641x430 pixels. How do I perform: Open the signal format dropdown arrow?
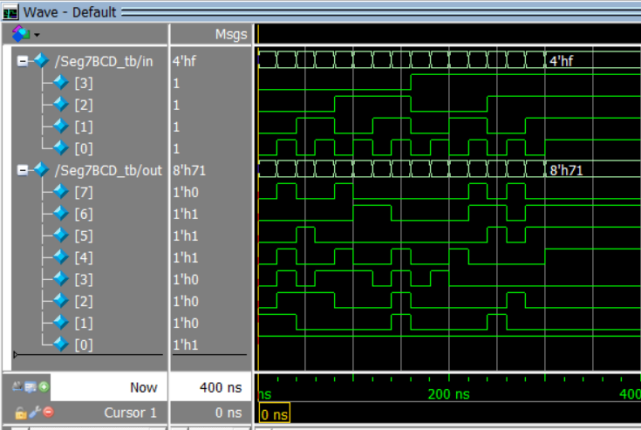pos(37,35)
